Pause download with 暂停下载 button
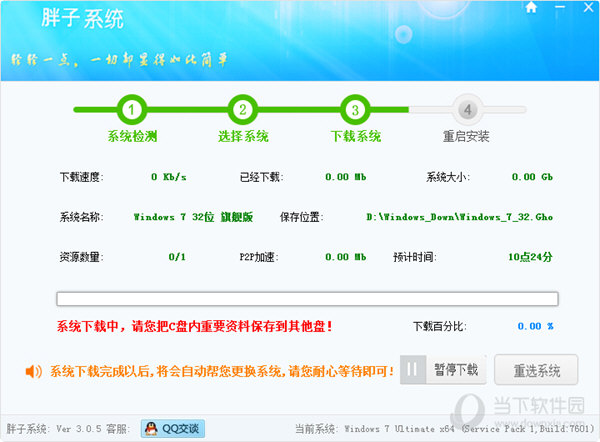 [x=455, y=370]
